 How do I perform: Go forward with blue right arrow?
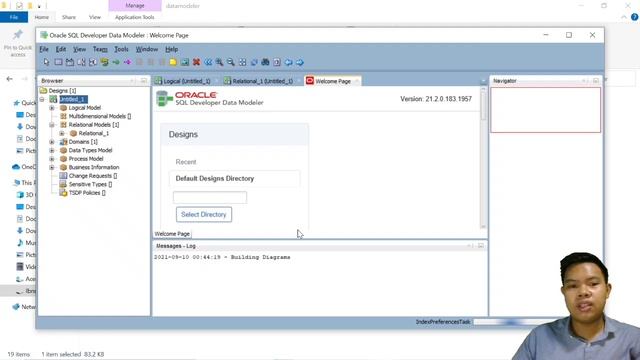click(300, 62)
